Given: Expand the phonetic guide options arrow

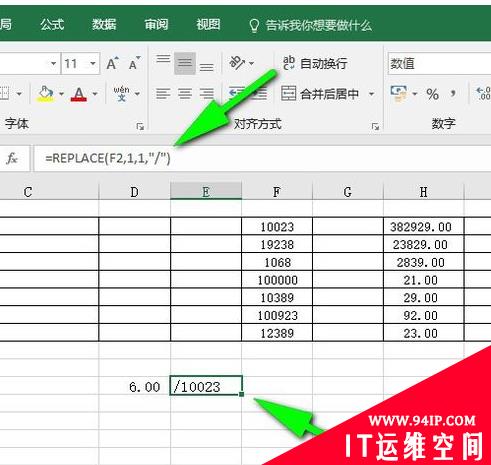Looking at the screenshot, I should (x=137, y=94).
